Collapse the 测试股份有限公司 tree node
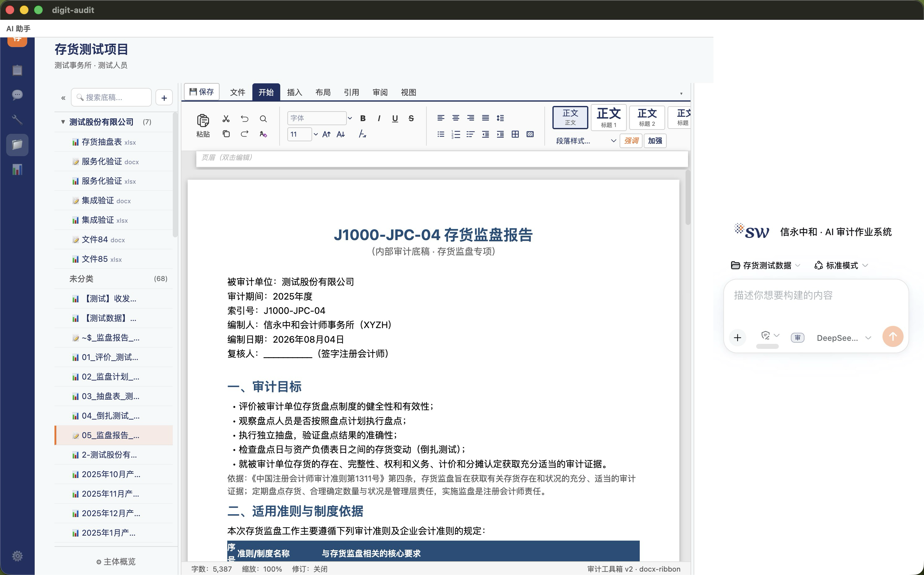 pos(63,122)
